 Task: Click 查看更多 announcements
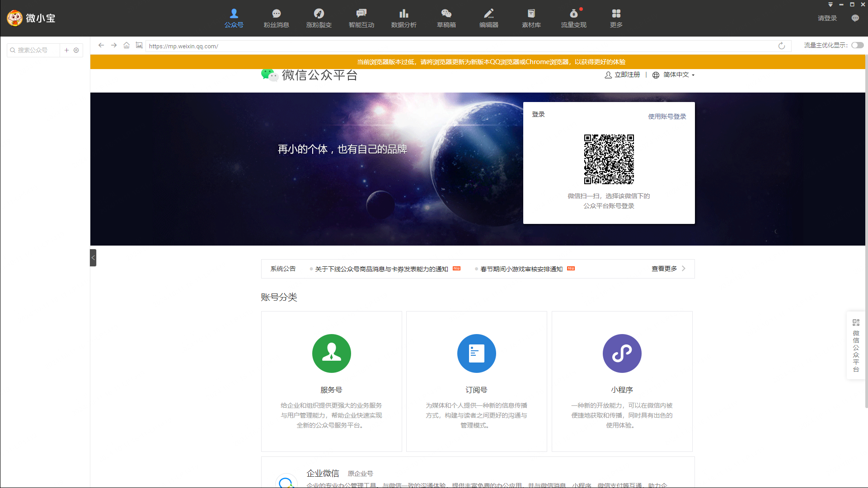(664, 269)
